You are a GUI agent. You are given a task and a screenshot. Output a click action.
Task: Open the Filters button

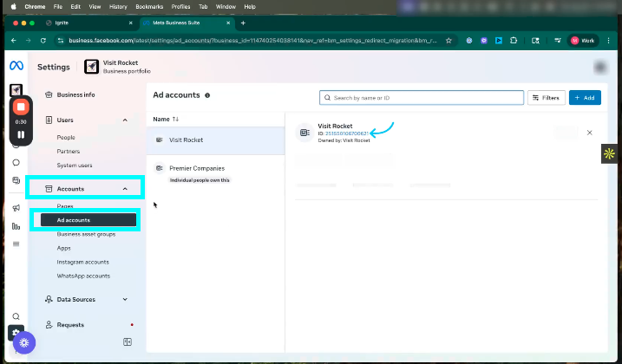tap(546, 97)
